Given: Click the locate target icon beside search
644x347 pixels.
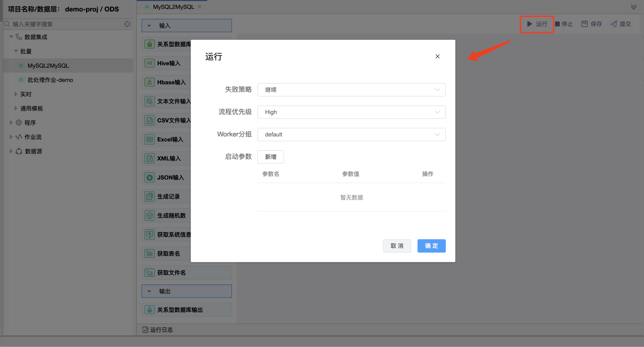Looking at the screenshot, I should (x=127, y=24).
